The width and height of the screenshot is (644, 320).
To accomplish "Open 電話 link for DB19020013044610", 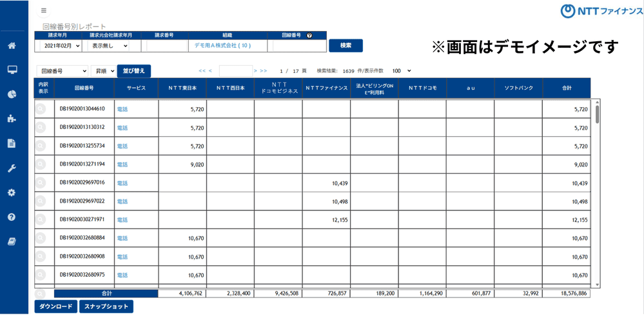I will click(122, 110).
